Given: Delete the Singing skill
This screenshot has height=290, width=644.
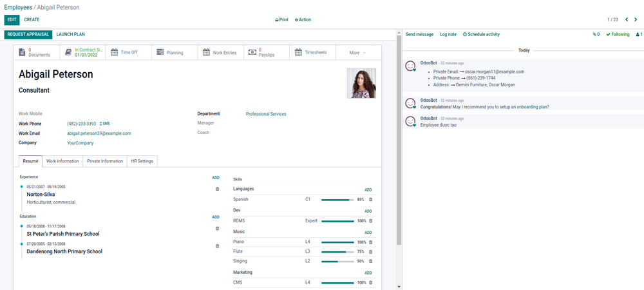Looking at the screenshot, I should pyautogui.click(x=370, y=261).
